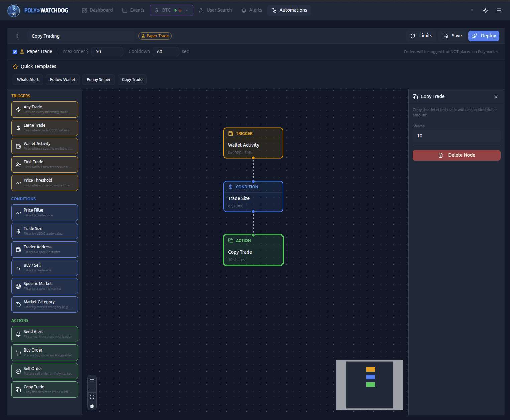Toggle the light/dark theme sun icon
Screen dimensions: 510x420
coord(485,10)
